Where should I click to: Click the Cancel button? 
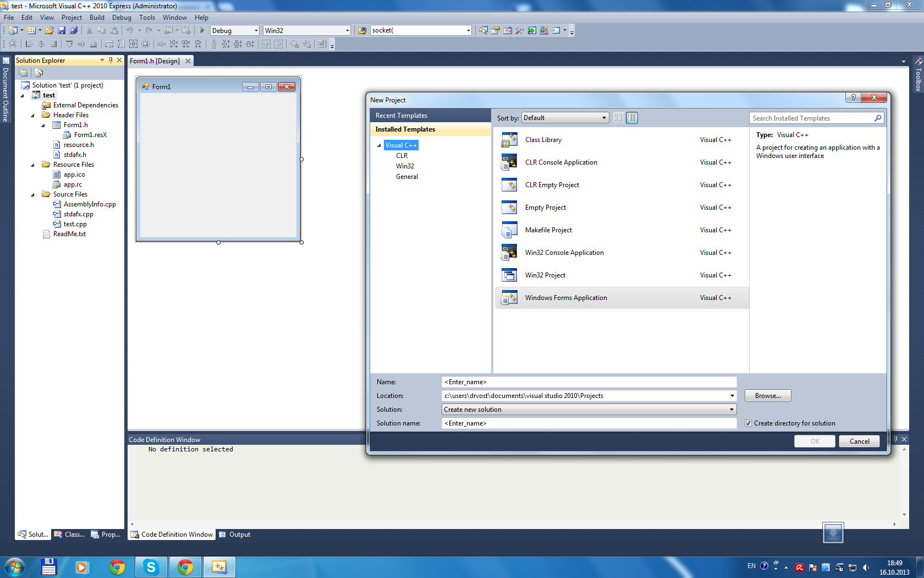point(859,441)
